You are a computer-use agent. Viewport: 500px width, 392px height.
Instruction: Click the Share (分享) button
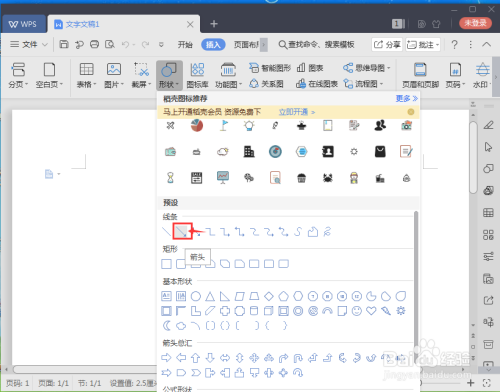(387, 45)
